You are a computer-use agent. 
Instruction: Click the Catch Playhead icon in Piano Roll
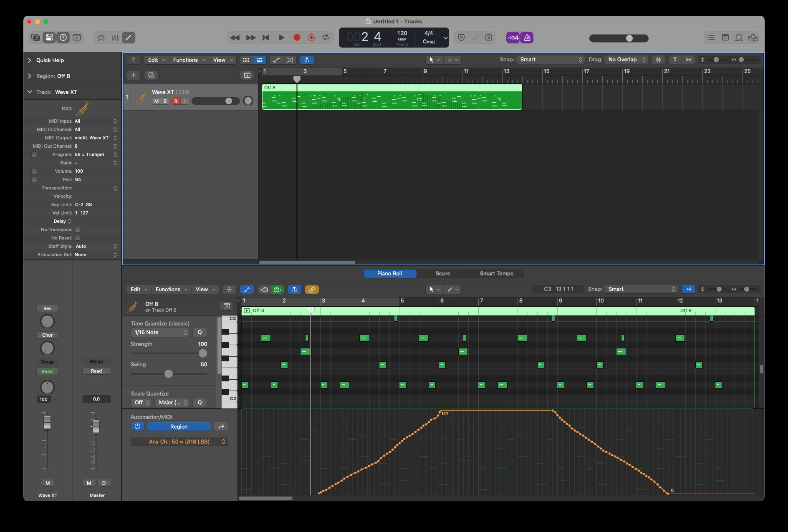[x=295, y=289]
